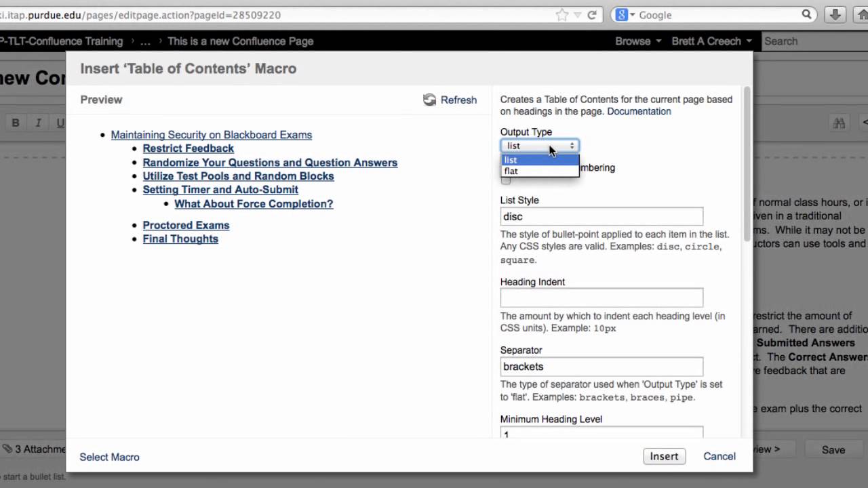Viewport: 868px width, 488px height.
Task: Open the Browse menu
Action: 638,41
